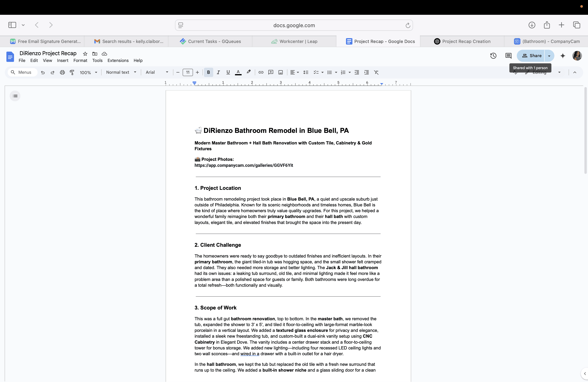Click the bulleted list icon
This screenshot has width=588, height=382.
(330, 72)
